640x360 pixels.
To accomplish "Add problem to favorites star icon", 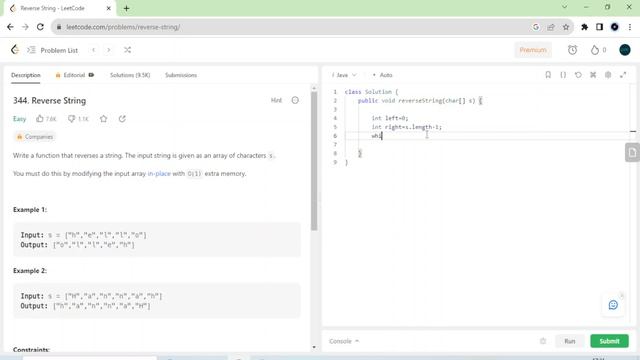I will point(104,119).
